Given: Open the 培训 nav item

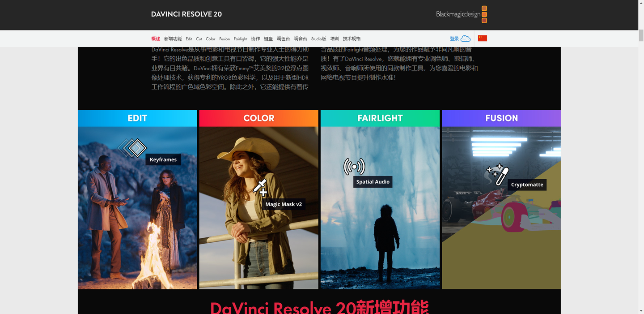Looking at the screenshot, I should click(x=335, y=39).
